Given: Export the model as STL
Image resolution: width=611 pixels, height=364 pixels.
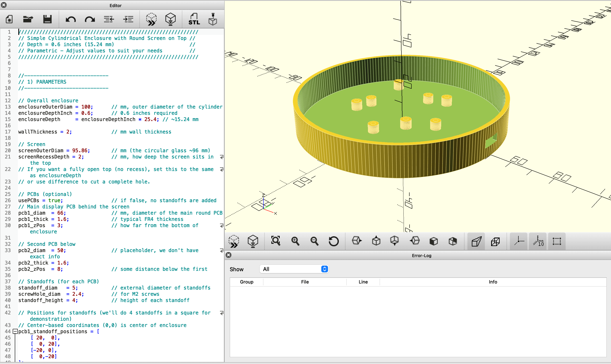Looking at the screenshot, I should click(x=194, y=19).
